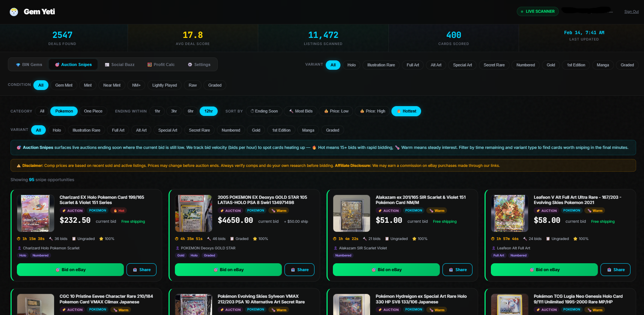Open the Settings tab
This screenshot has width=644, height=315.
pyautogui.click(x=199, y=64)
